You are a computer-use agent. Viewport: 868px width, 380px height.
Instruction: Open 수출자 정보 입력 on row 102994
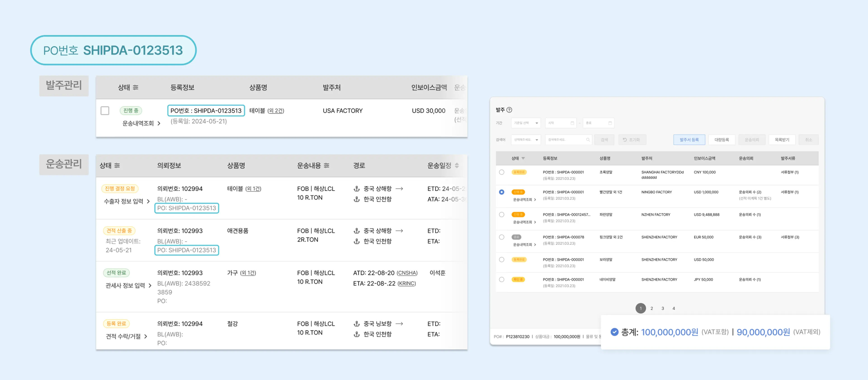[127, 201]
